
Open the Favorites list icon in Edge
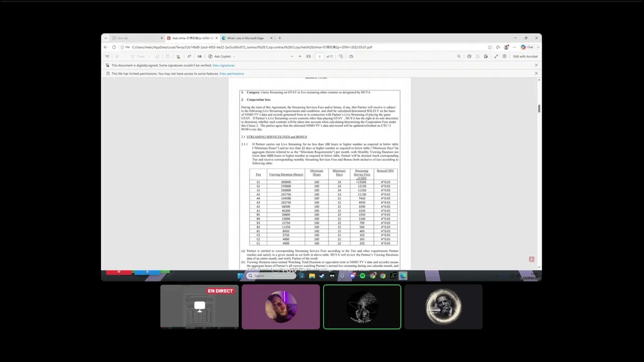[x=498, y=47]
